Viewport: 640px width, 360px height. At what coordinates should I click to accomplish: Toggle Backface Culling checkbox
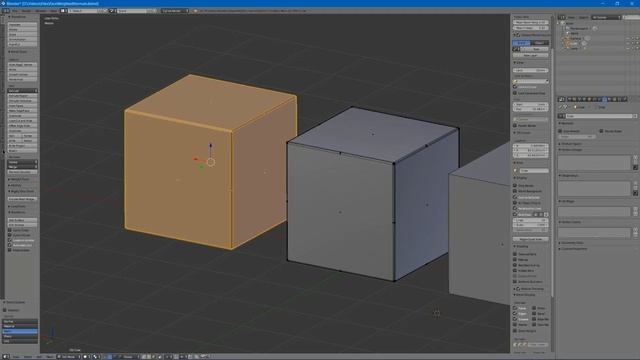(x=515, y=265)
